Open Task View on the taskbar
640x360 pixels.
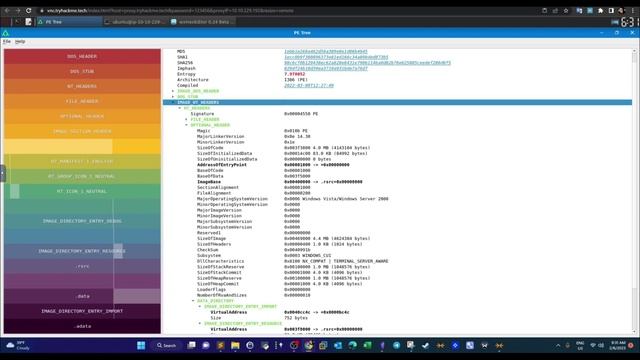(191, 346)
